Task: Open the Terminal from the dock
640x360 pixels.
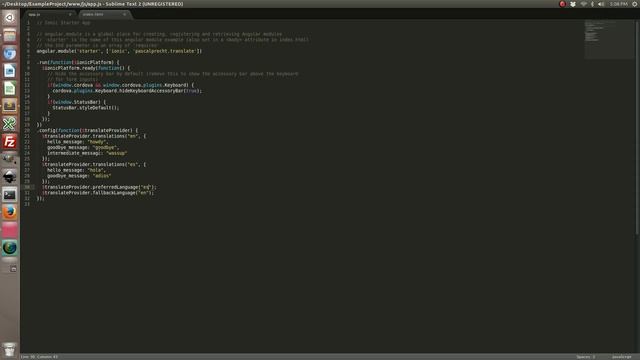Action: 9,195
